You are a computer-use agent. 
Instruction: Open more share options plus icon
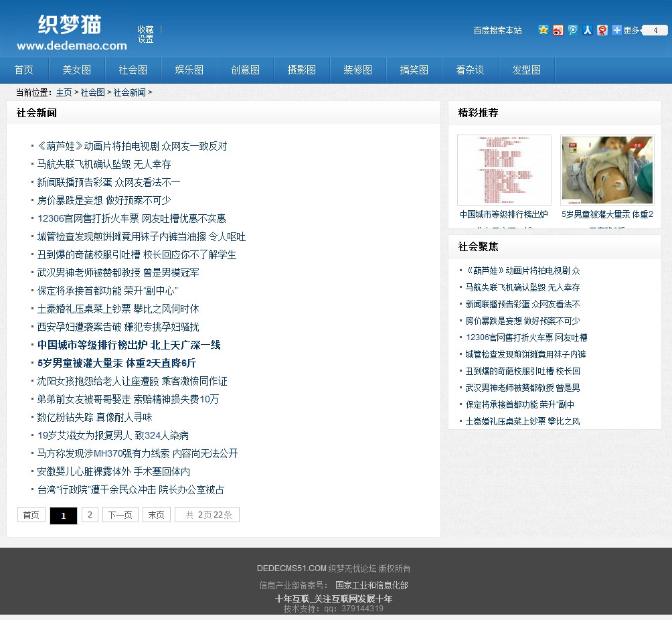[617, 30]
